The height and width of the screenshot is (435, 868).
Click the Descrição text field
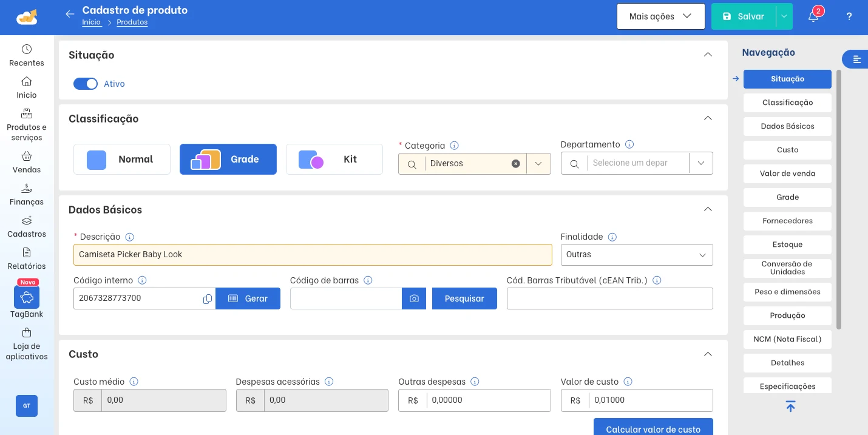pyautogui.click(x=313, y=255)
